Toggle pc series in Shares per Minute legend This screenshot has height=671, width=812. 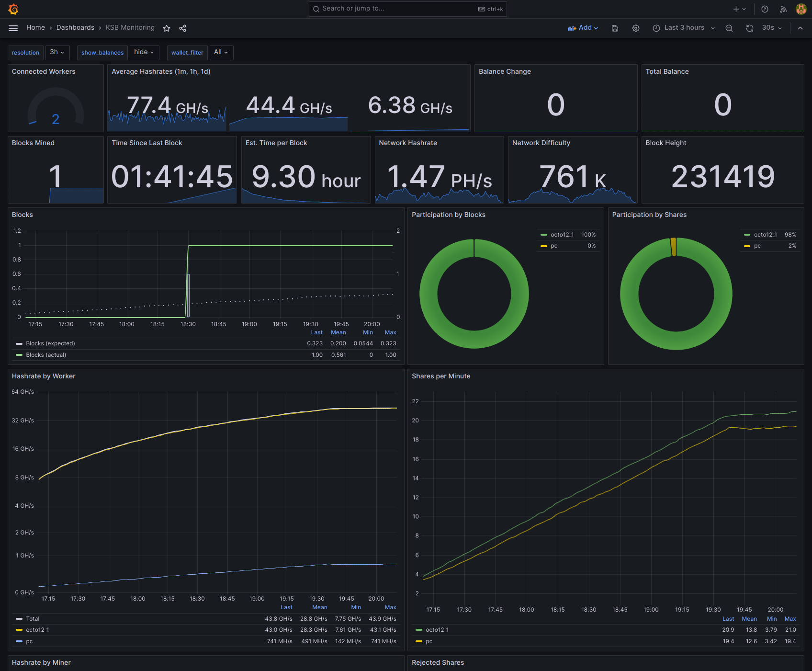click(x=429, y=641)
